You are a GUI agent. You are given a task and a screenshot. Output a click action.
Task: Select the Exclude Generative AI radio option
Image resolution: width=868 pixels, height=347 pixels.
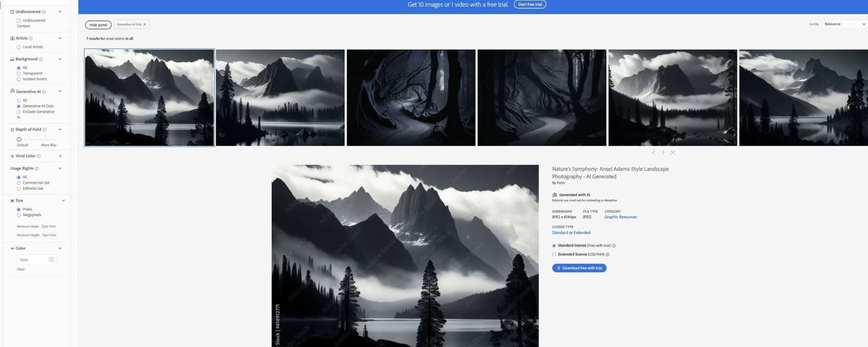19,112
